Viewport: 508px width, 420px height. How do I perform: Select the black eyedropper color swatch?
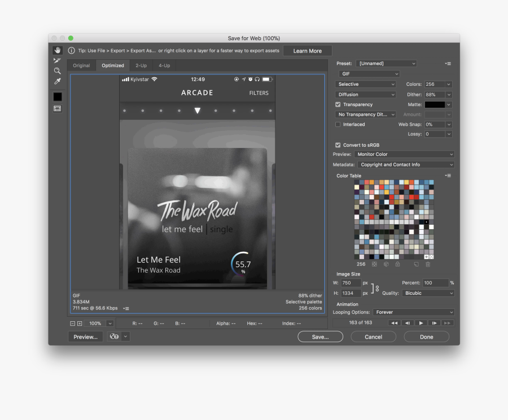click(57, 96)
